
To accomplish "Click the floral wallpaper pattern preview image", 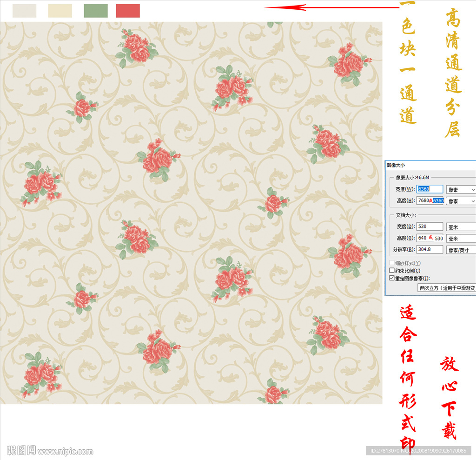I will tap(191, 213).
